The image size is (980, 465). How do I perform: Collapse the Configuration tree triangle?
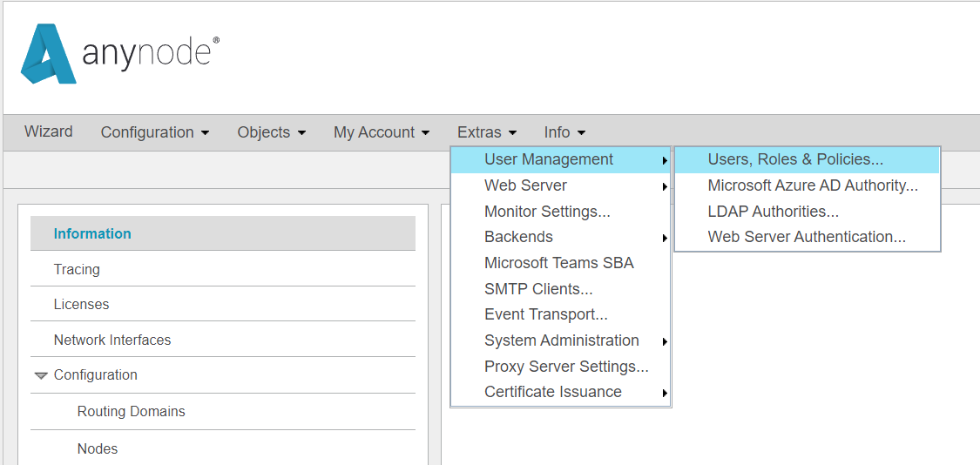click(x=41, y=375)
